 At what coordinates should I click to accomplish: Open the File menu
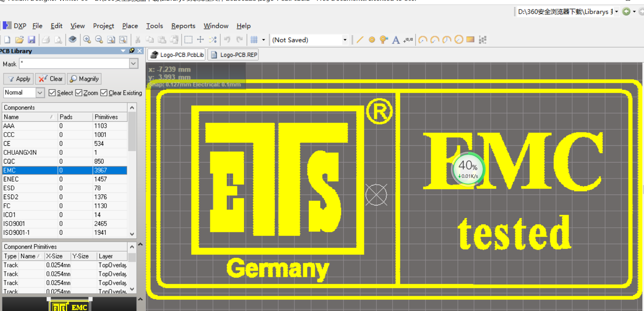37,26
